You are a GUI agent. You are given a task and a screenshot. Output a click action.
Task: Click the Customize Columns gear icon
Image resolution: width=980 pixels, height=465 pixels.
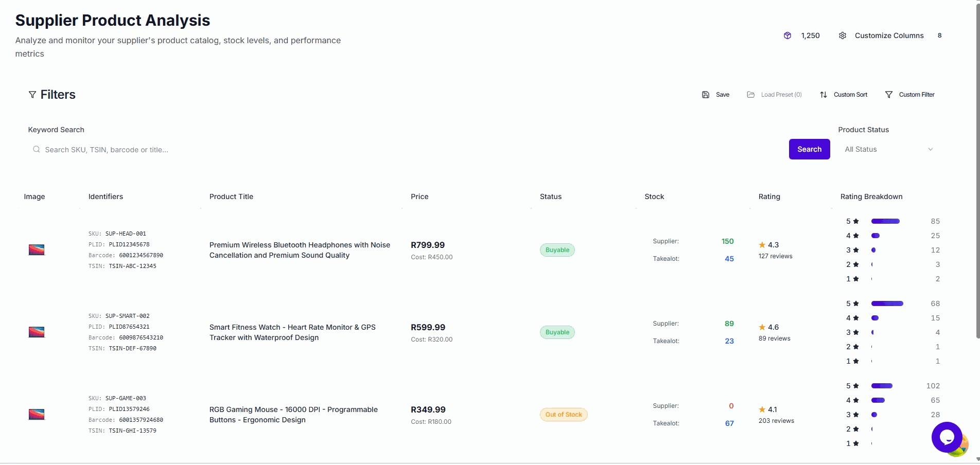click(843, 35)
